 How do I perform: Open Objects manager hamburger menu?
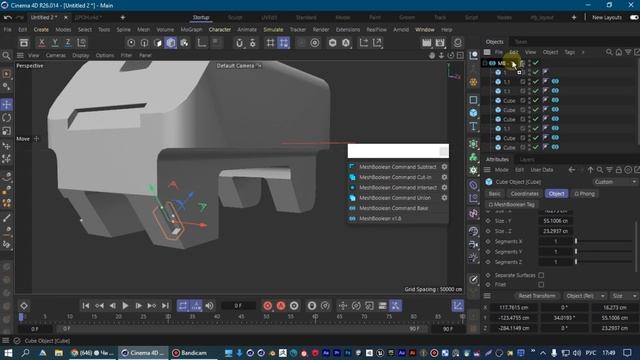click(x=487, y=52)
